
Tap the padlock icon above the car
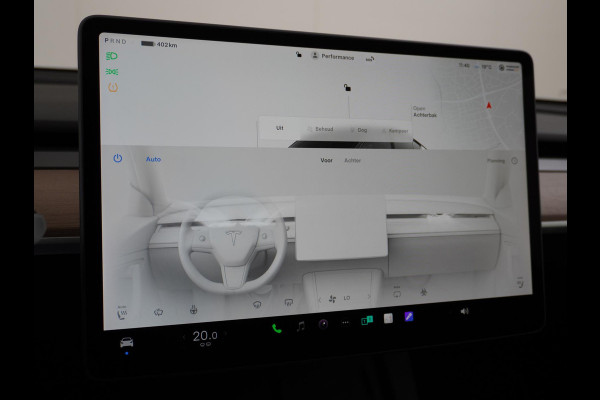347,87
